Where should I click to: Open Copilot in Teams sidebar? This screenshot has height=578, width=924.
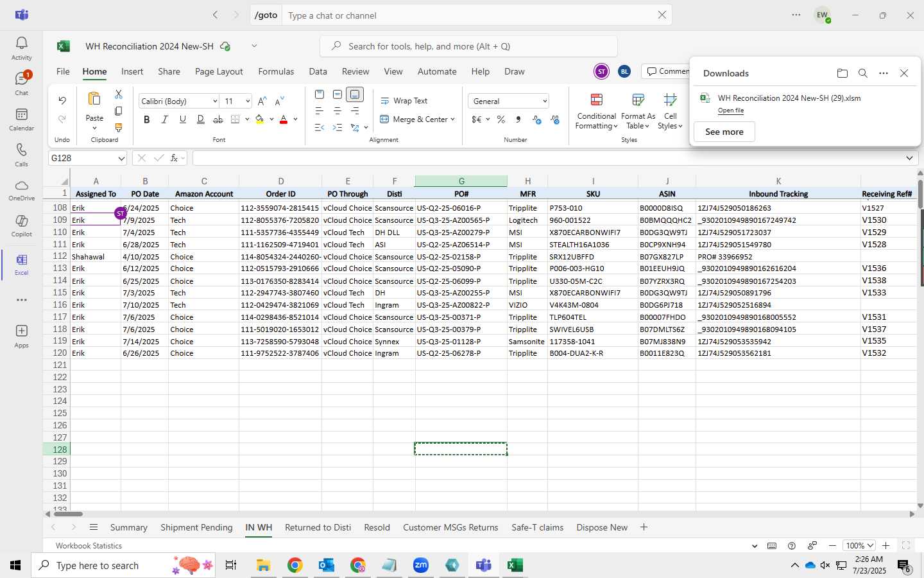pyautogui.click(x=21, y=225)
